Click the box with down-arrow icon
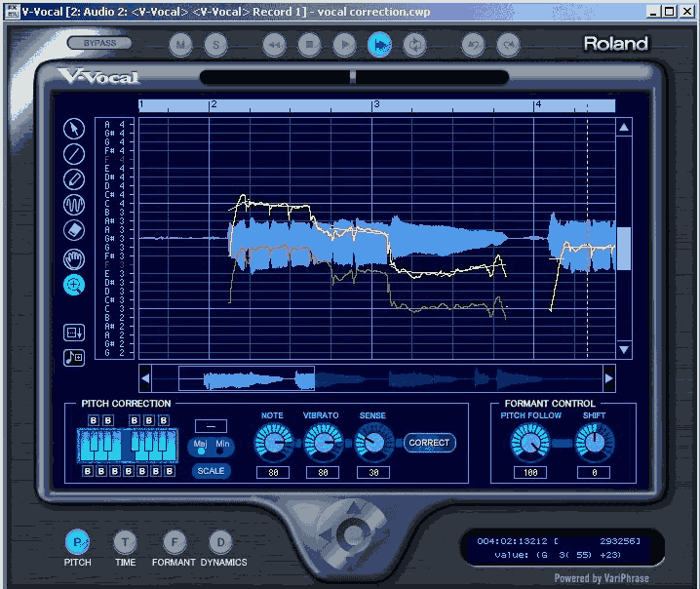Viewport: 700px width, 589px height. tap(74, 333)
